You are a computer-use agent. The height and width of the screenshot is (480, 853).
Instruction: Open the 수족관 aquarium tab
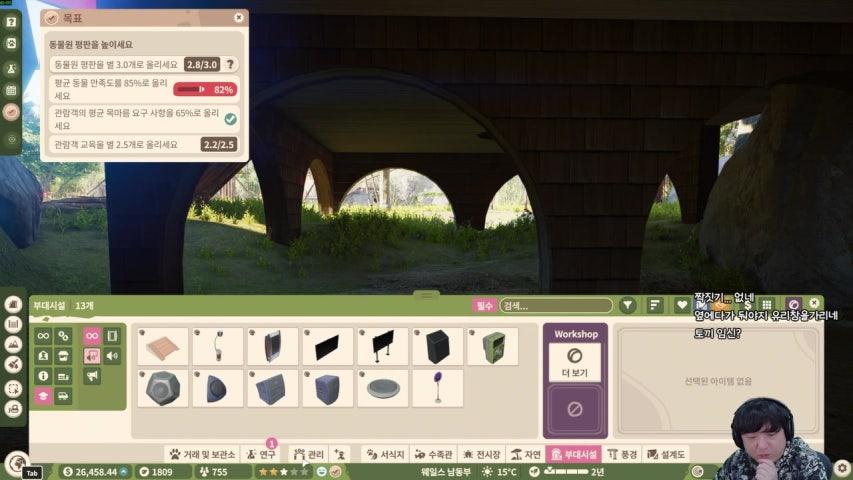click(x=434, y=454)
